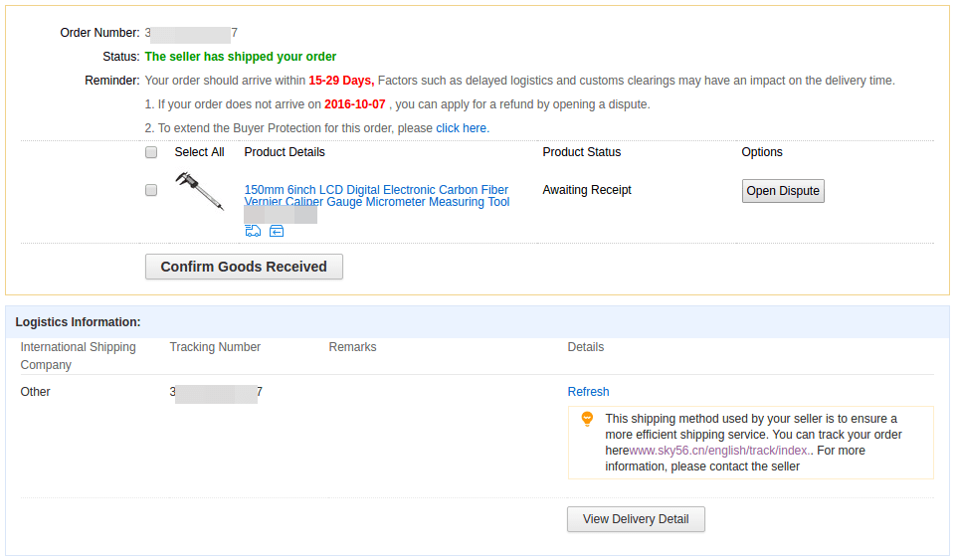This screenshot has height=560, width=958.
Task: Refresh the logistics tracking details
Action: [588, 392]
